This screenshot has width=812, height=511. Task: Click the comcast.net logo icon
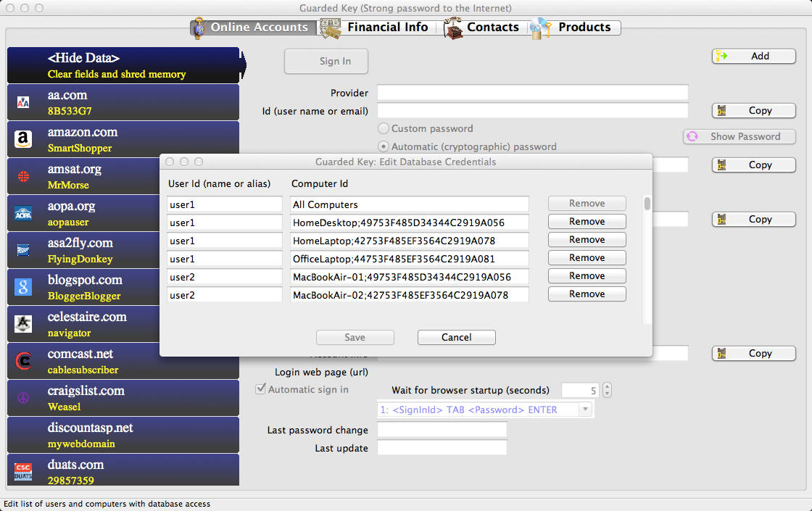pos(23,361)
